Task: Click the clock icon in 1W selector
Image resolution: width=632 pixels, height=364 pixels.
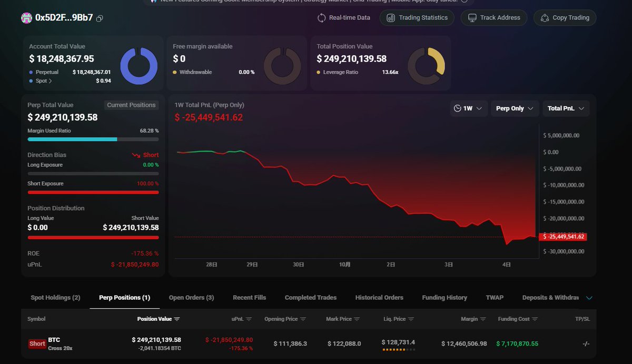Action: (457, 109)
